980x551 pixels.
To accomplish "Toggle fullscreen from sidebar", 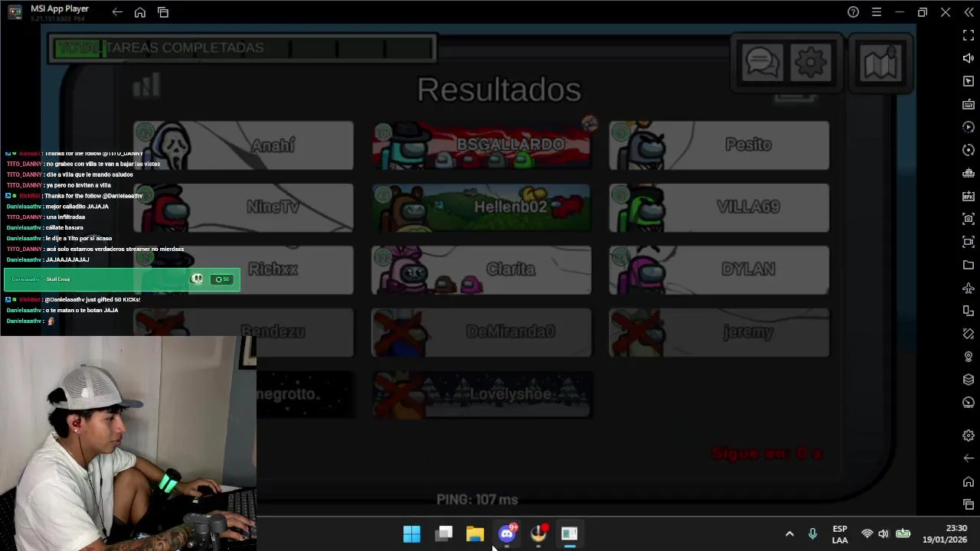I will coord(969,35).
